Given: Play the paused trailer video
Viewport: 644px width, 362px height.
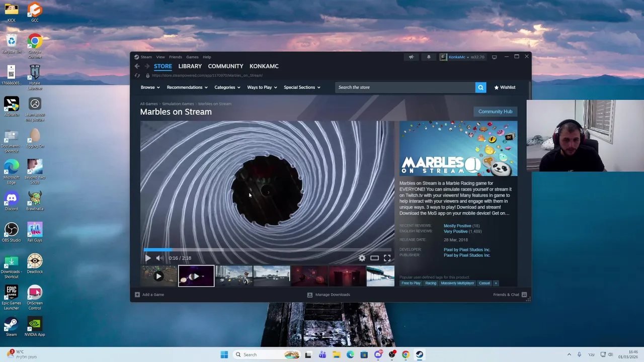Looking at the screenshot, I should [148, 258].
